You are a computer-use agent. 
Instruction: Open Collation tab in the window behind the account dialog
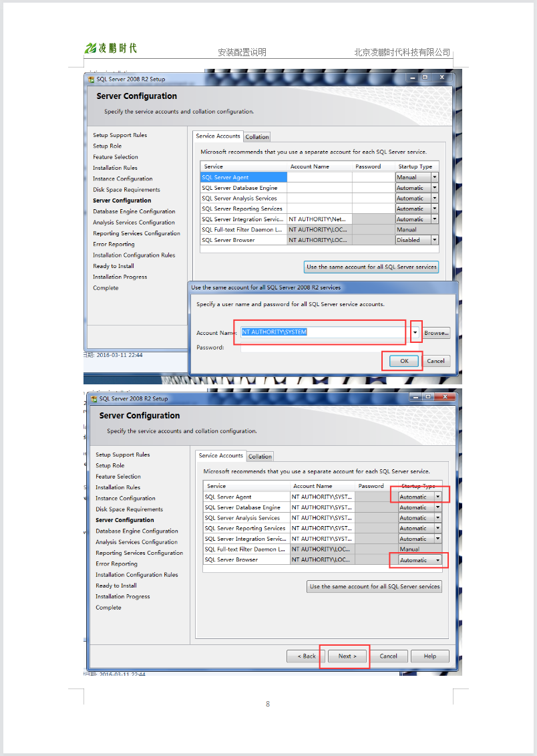click(x=256, y=137)
